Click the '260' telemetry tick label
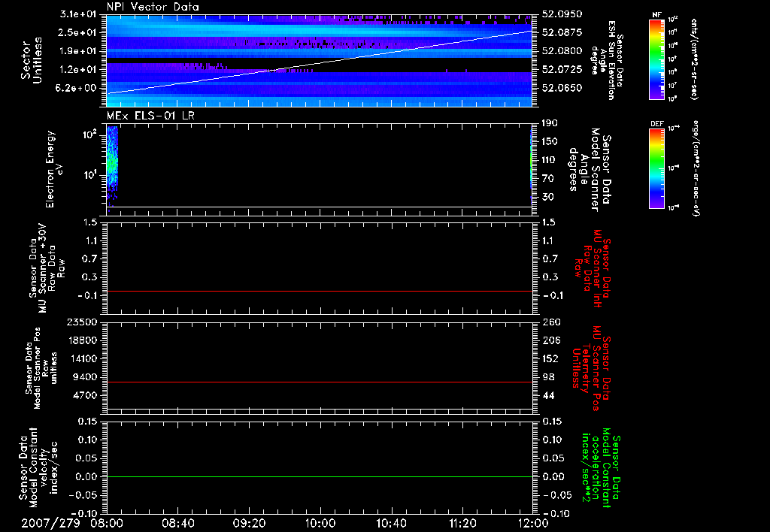Image resolution: width=770 pixels, height=532 pixels. [x=550, y=322]
